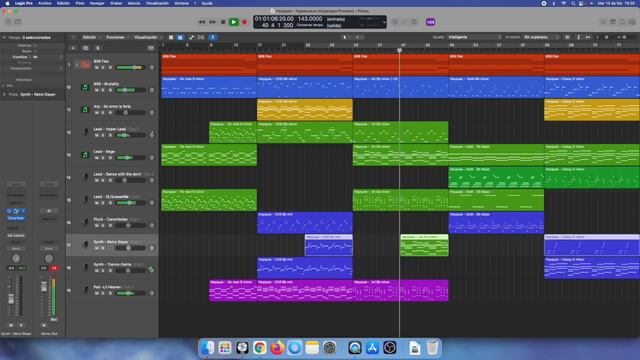
Task: Click the global solo S button above track list
Action: (98, 48)
